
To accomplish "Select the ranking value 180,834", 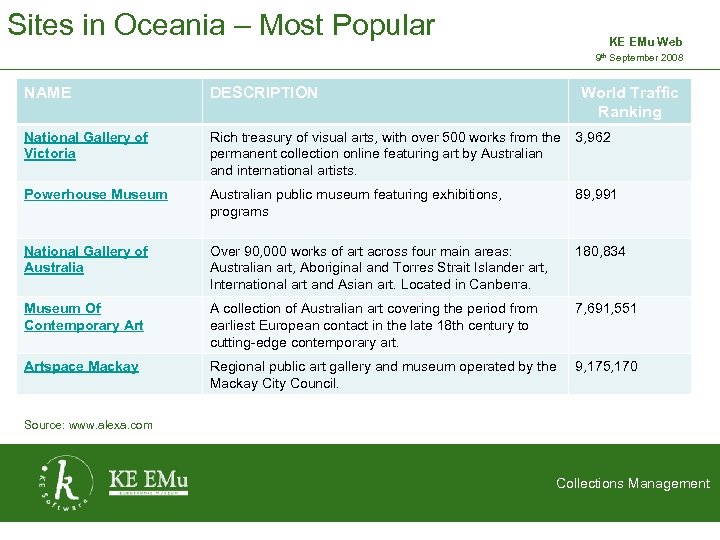I will pyautogui.click(x=600, y=251).
